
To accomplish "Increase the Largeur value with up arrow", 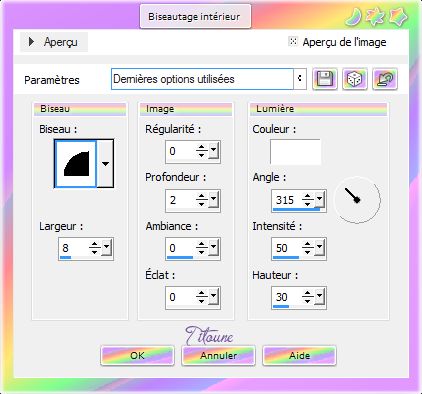I will point(95,245).
